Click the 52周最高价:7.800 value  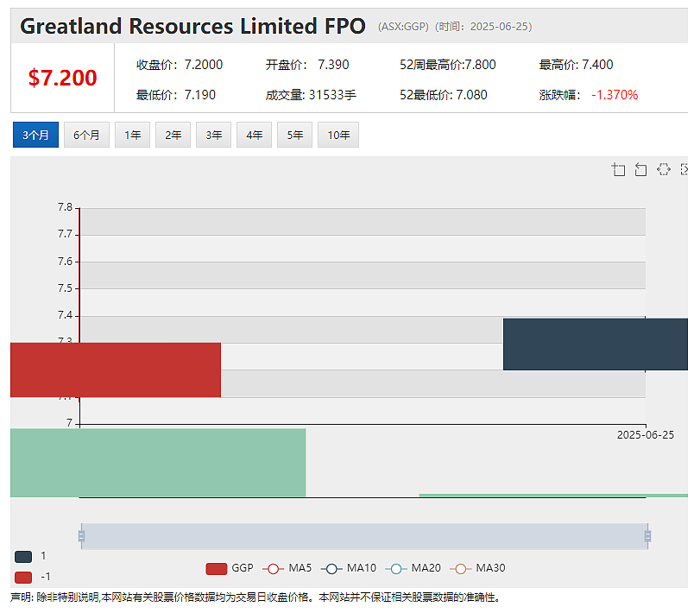tap(448, 65)
